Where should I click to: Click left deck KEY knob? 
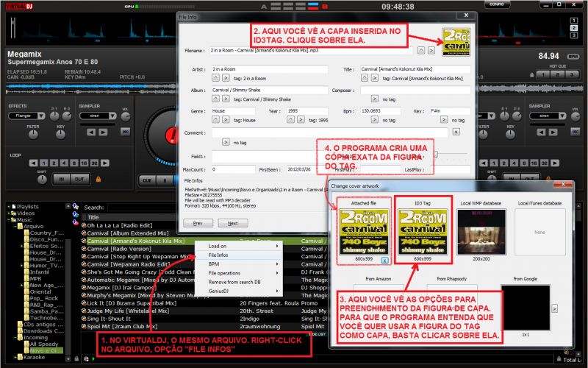pyautogui.click(x=61, y=135)
